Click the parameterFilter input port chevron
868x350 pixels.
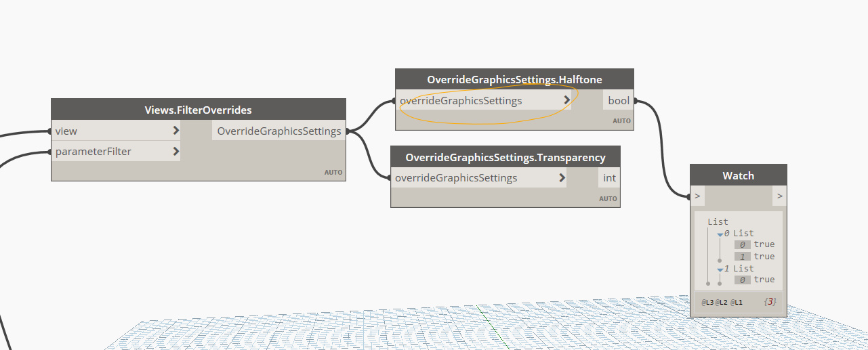click(176, 151)
